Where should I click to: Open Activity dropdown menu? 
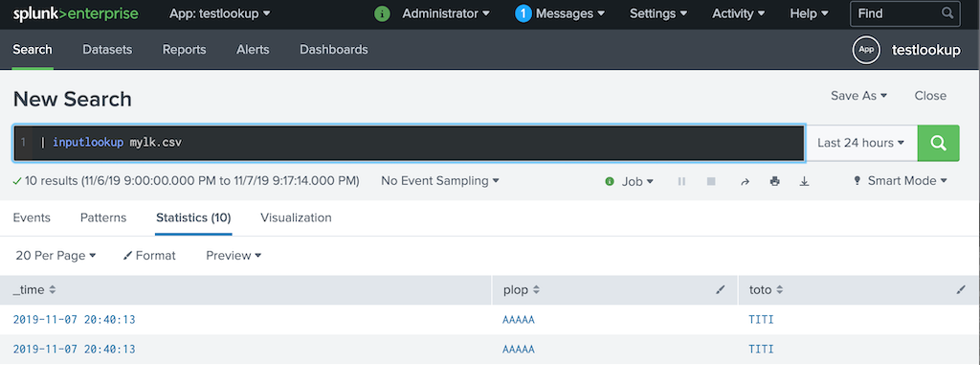tap(739, 13)
